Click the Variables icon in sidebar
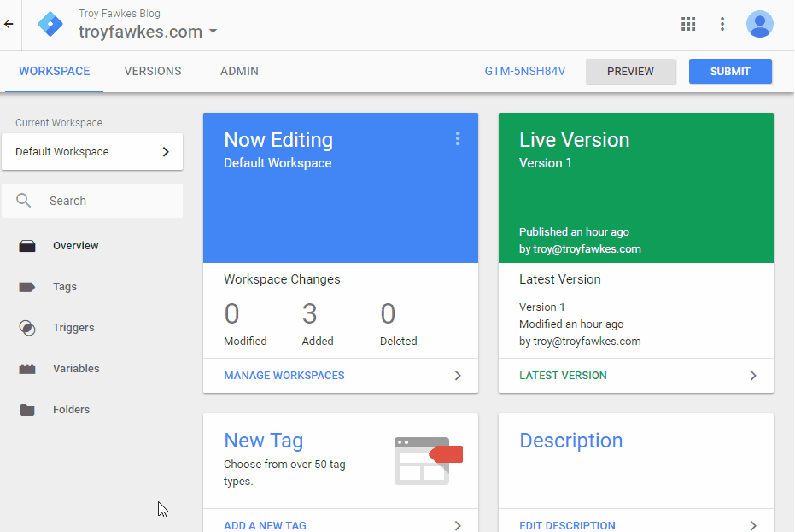 click(x=27, y=369)
